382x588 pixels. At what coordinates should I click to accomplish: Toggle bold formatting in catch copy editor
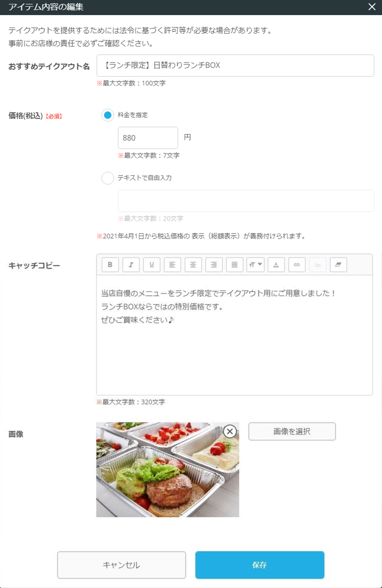pyautogui.click(x=110, y=264)
